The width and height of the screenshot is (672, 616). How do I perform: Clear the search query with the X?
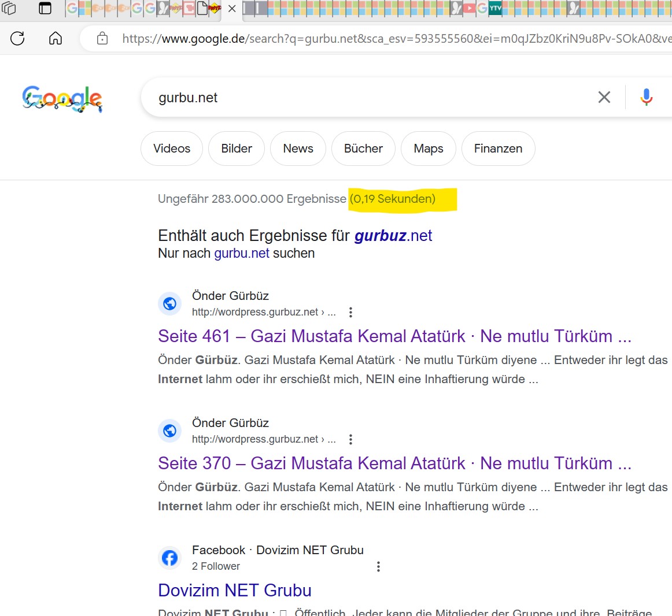604,97
